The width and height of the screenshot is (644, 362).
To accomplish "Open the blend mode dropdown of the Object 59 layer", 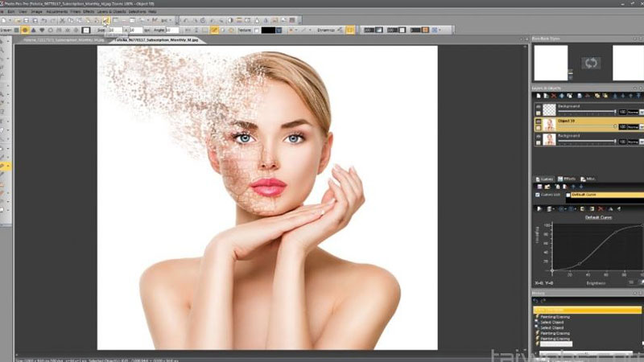I will pos(642,127).
